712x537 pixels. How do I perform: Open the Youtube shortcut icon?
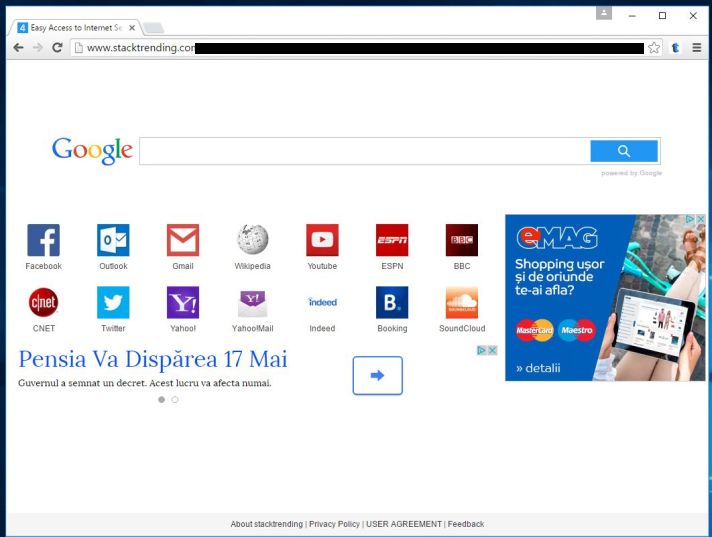pos(322,240)
